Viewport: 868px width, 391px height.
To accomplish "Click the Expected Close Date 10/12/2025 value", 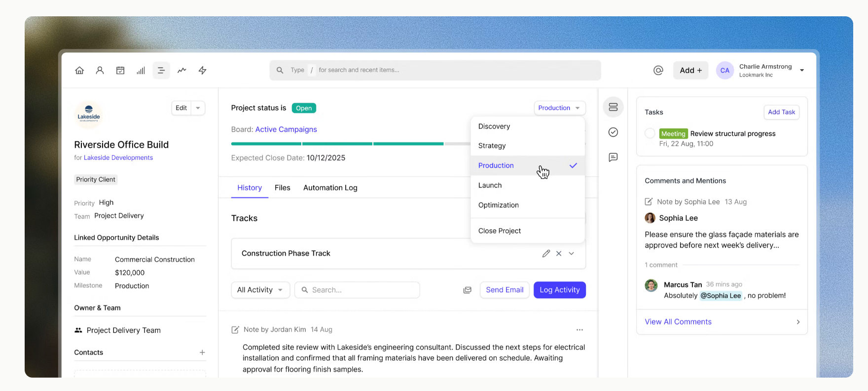I will 326,158.
